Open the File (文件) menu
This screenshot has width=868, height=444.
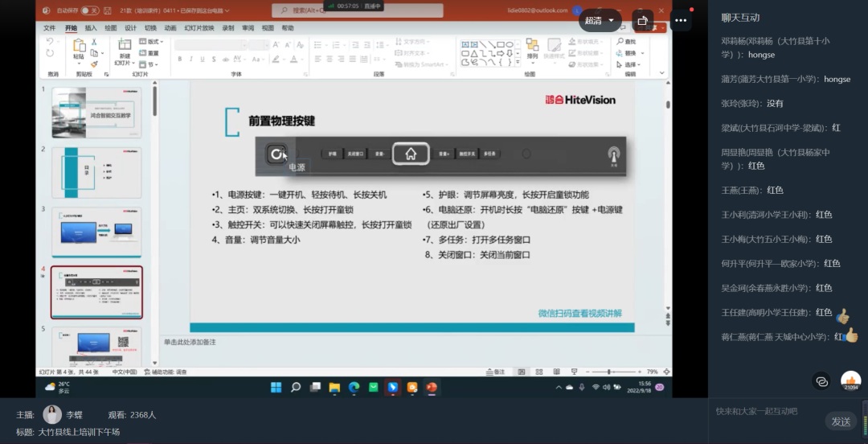[x=49, y=28]
